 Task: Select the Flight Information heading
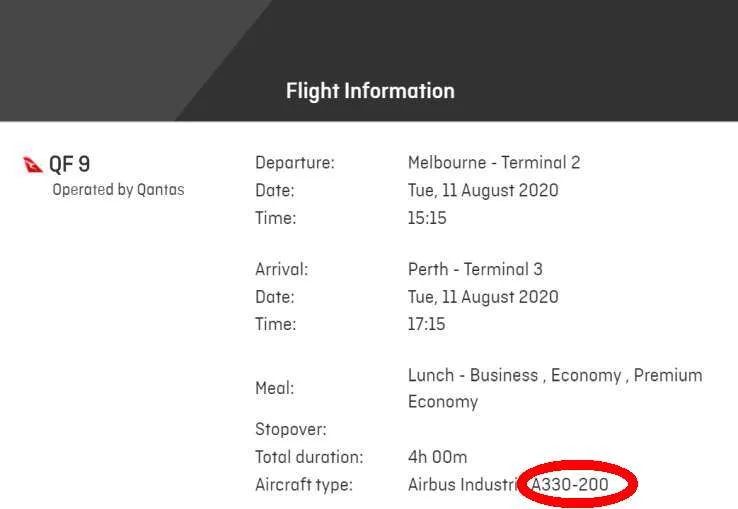click(370, 91)
